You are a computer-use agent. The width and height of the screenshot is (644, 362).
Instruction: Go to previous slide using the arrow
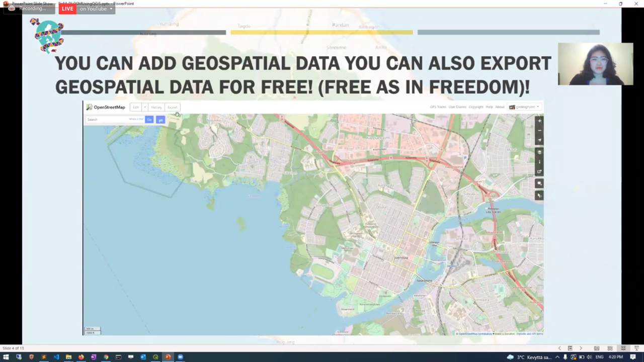pyautogui.click(x=559, y=348)
